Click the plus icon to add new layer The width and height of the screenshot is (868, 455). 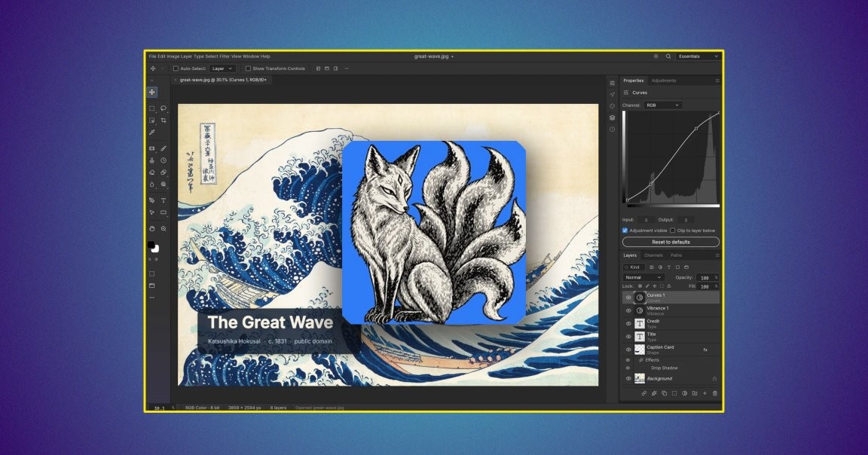pos(704,393)
